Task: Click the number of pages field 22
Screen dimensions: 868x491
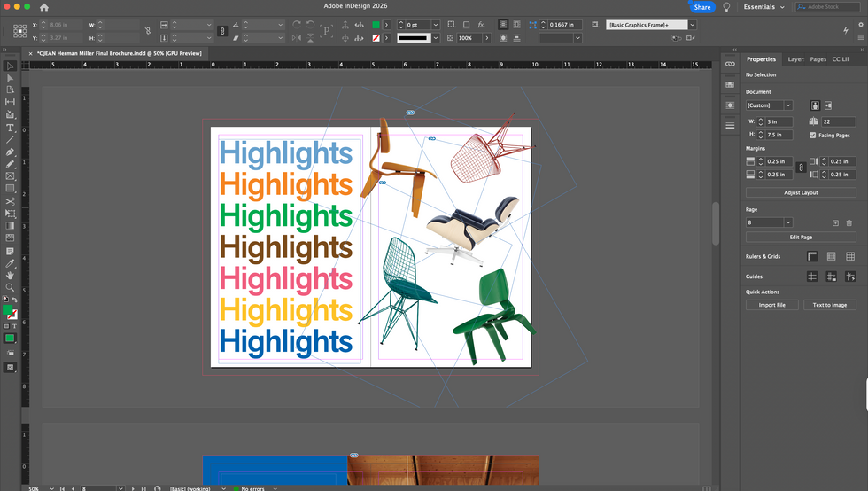Action: point(838,122)
